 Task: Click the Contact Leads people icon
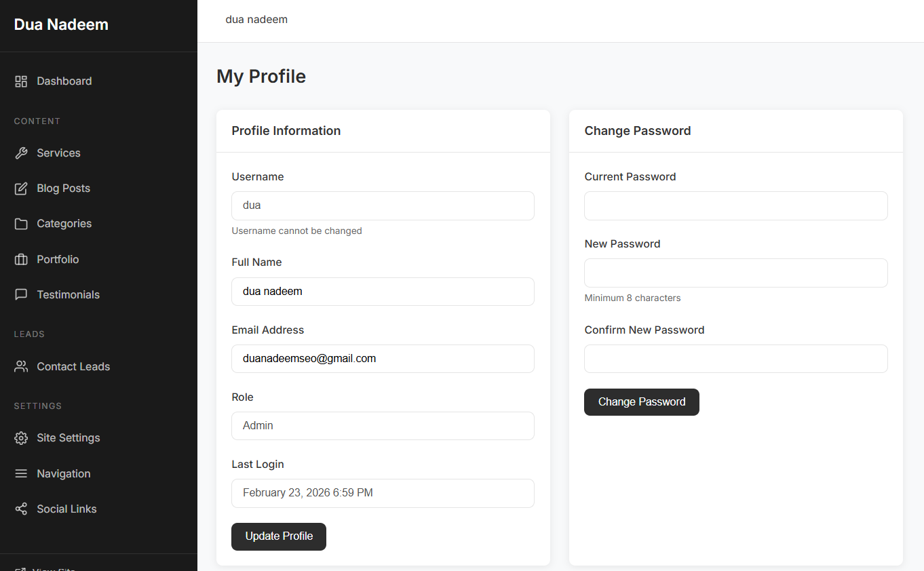(x=21, y=367)
